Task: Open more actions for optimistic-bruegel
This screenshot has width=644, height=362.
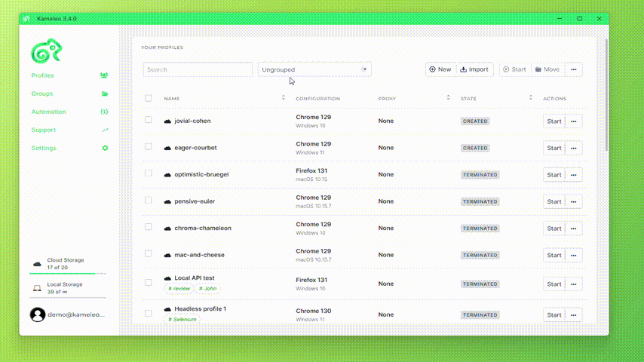Action: click(574, 175)
